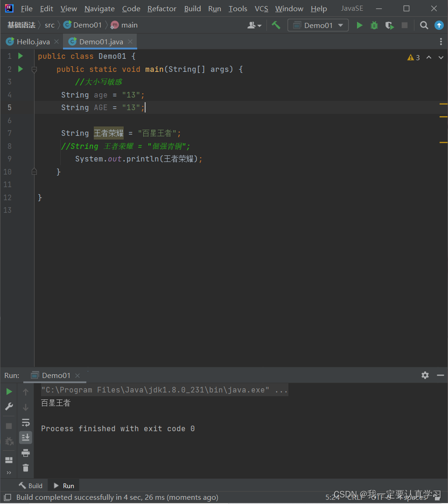Start debugging with the bug icon
This screenshot has height=504, width=448.
(374, 25)
